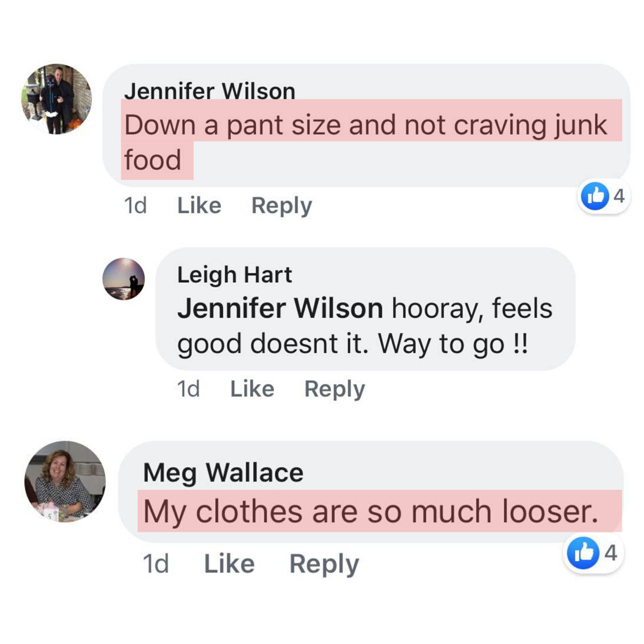Open Jennifer Wilson's name link
The height and width of the screenshot is (644, 644).
pos(209,91)
